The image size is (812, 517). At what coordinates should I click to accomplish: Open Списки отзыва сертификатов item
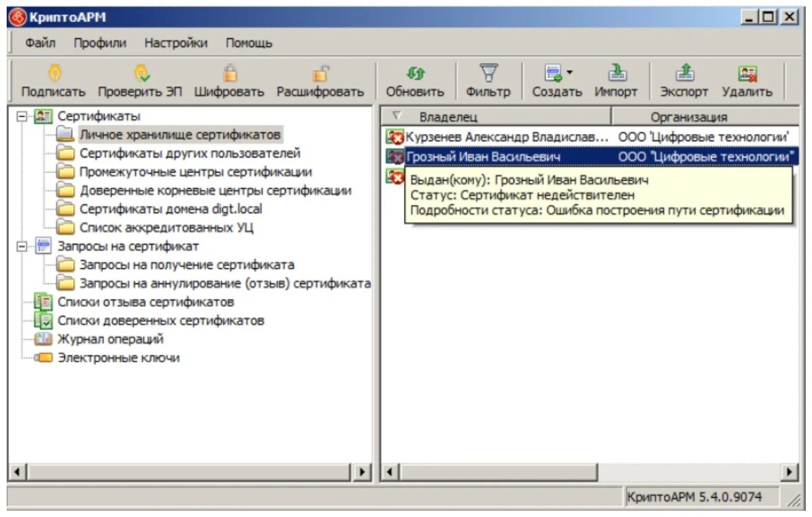tap(145, 302)
